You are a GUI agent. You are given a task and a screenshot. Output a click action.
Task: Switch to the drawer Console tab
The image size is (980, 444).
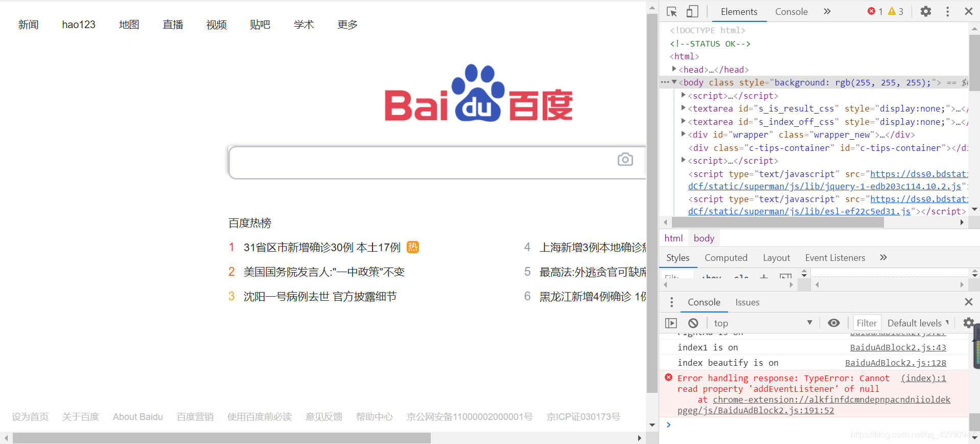coord(704,302)
